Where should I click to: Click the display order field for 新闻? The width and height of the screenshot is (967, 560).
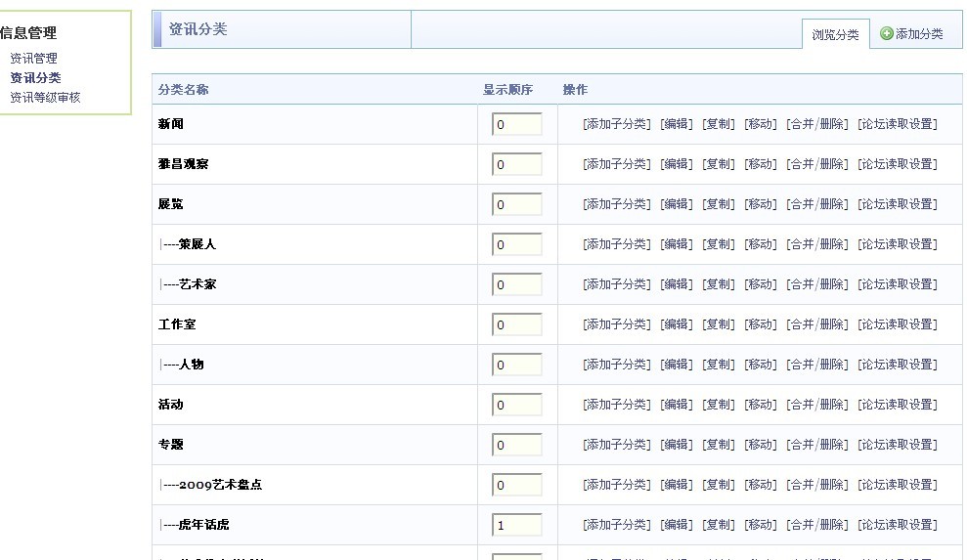point(517,124)
